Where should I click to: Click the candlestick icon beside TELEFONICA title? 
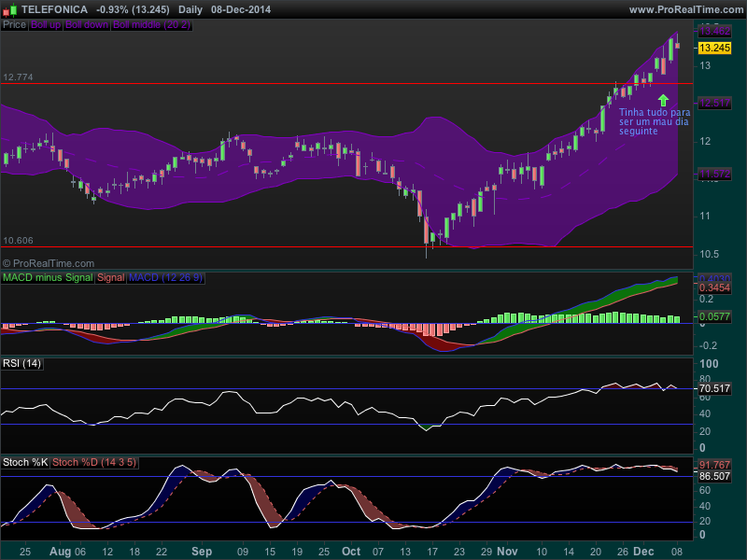(9, 9)
